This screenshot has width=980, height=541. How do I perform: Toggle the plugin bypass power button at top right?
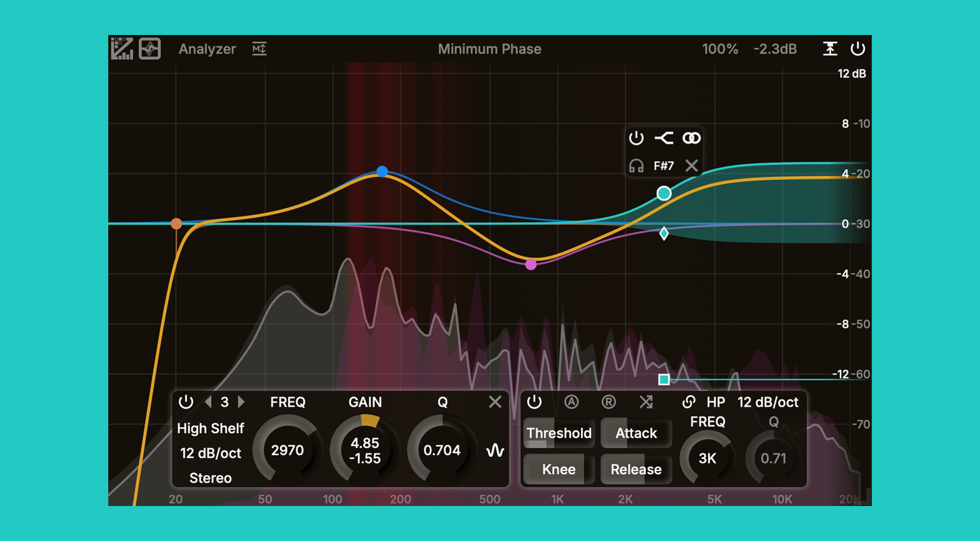858,49
